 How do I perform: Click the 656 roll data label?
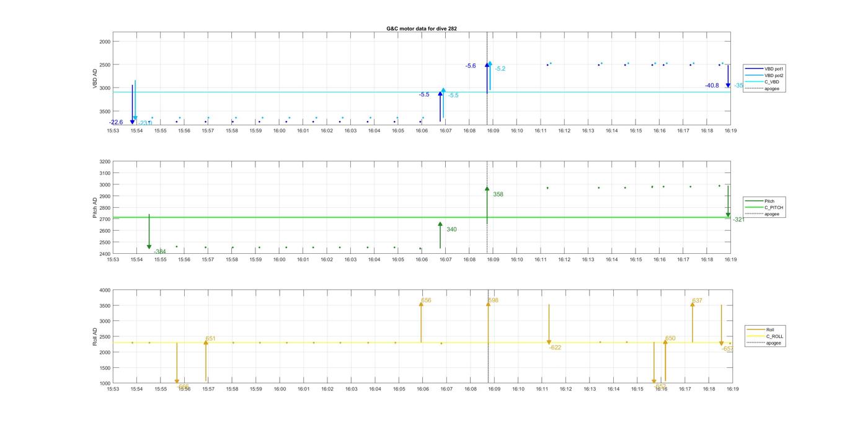426,300
